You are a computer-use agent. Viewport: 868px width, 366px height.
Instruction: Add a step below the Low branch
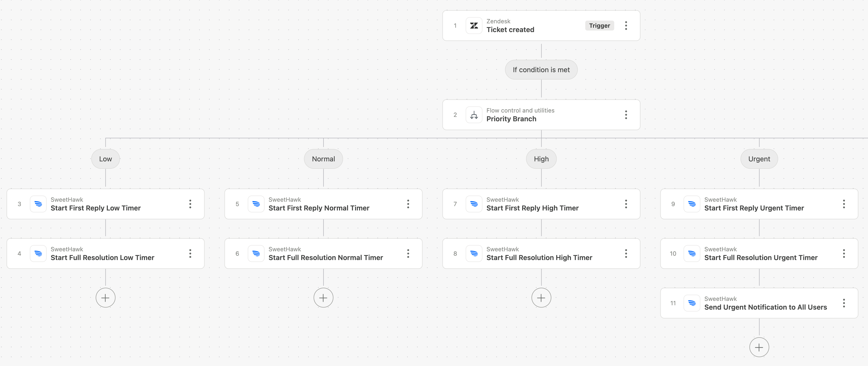[x=105, y=298]
